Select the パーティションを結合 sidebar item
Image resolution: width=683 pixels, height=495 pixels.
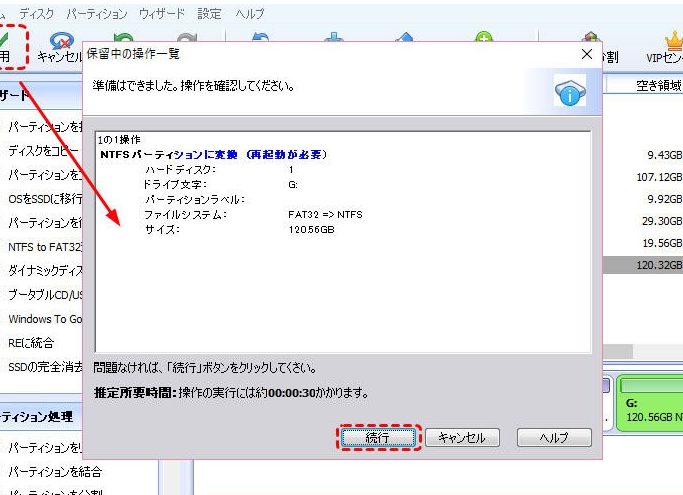pos(55,471)
